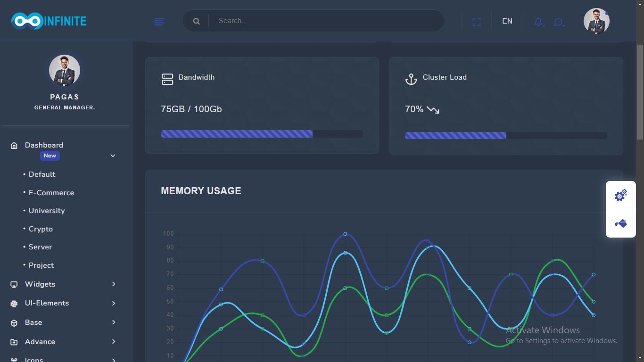
Task: Select the Dashboard menu label
Action: click(44, 145)
